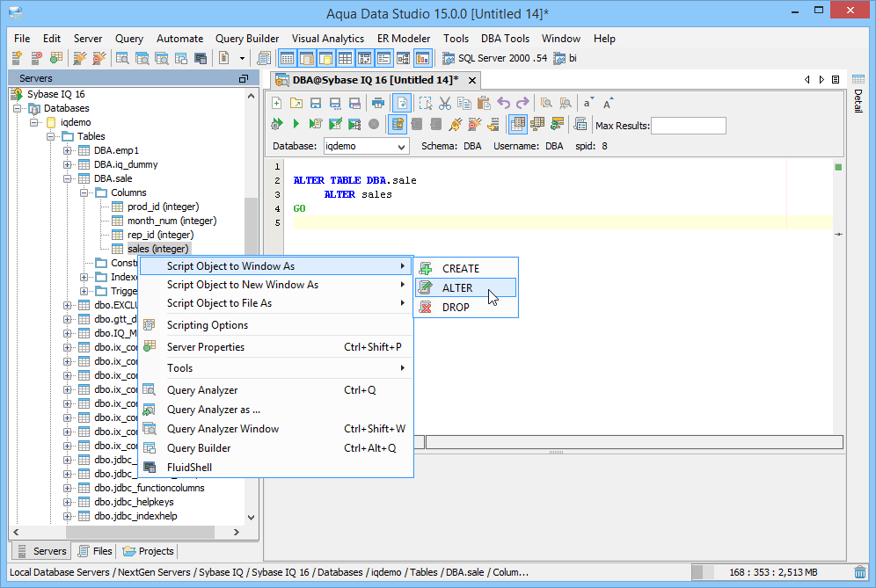Click the Remove Server icon with red minus
Screen dimensions: 876x588
coord(37,58)
